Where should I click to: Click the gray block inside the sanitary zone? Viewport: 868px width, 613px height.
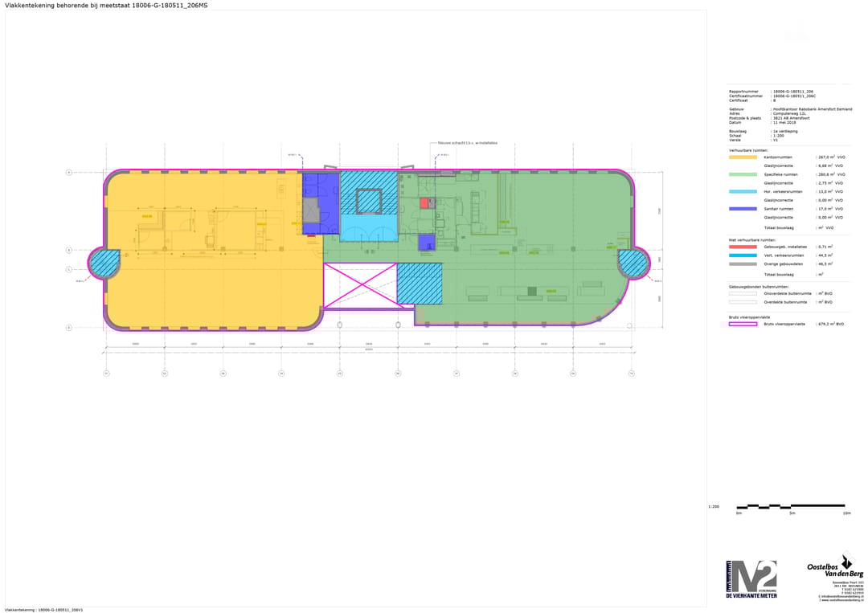[311, 210]
